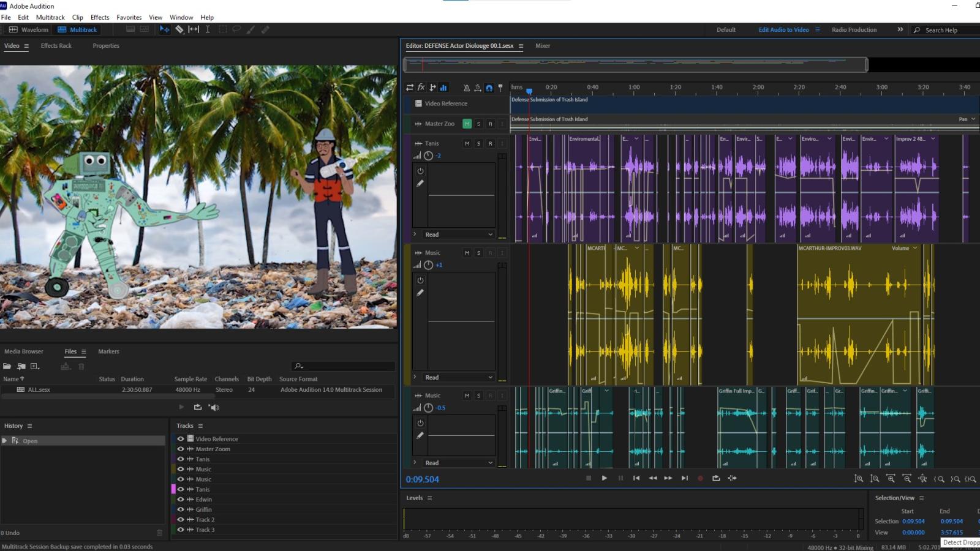
Task: Click the Tanis track pan knob
Action: 429,156
